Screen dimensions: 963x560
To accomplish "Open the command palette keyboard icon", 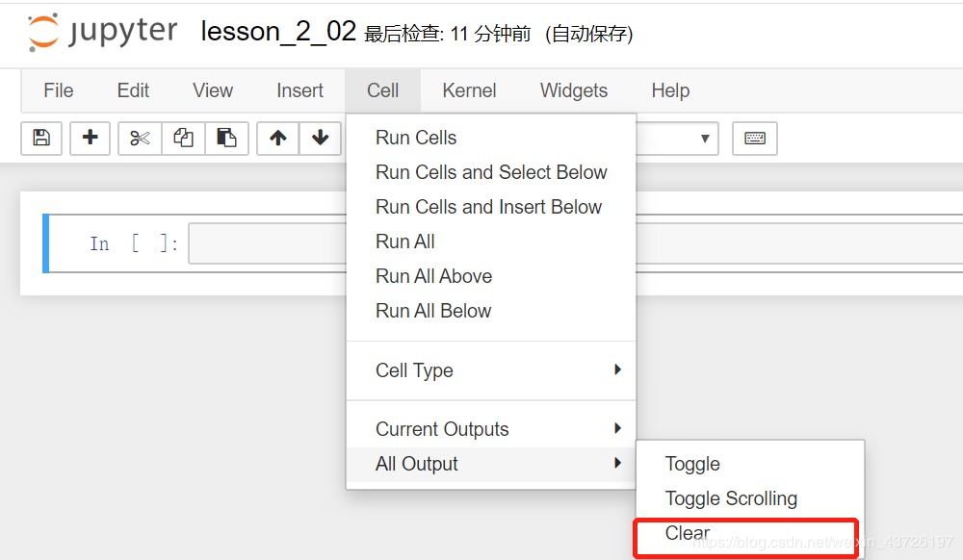I will 755,139.
